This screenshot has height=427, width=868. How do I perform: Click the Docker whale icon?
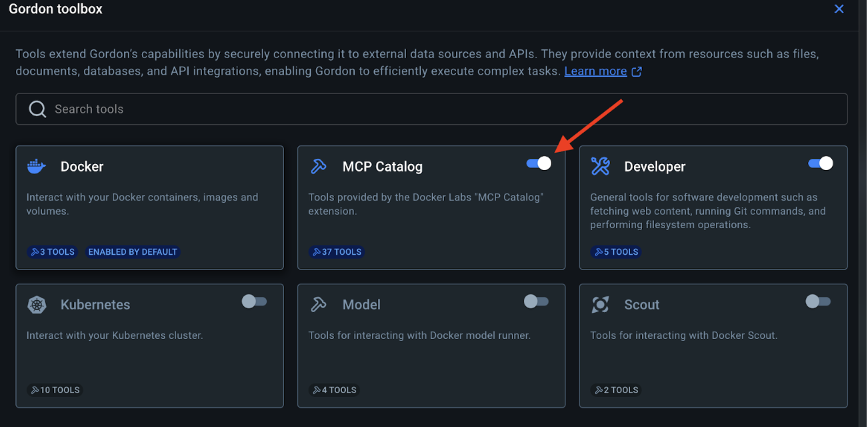tap(37, 167)
